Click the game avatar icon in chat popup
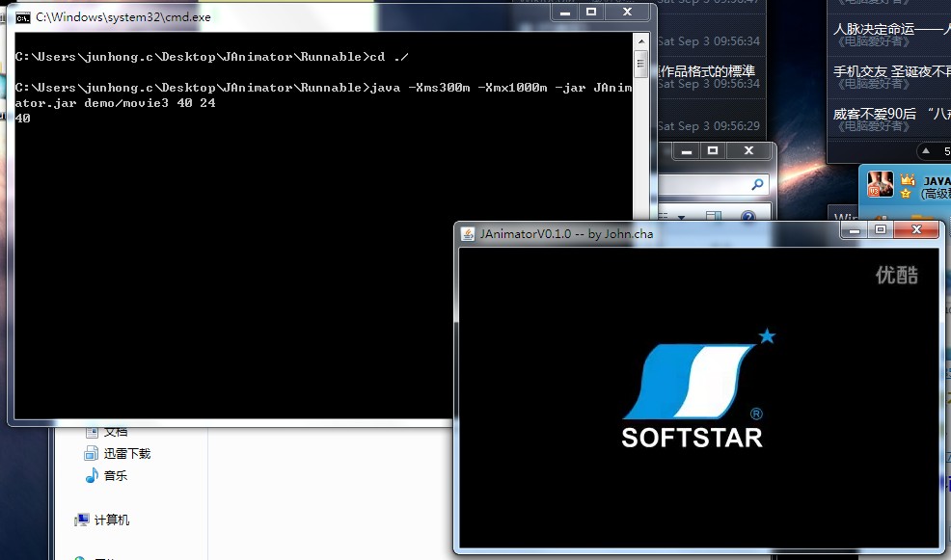This screenshot has width=951, height=560. (880, 185)
